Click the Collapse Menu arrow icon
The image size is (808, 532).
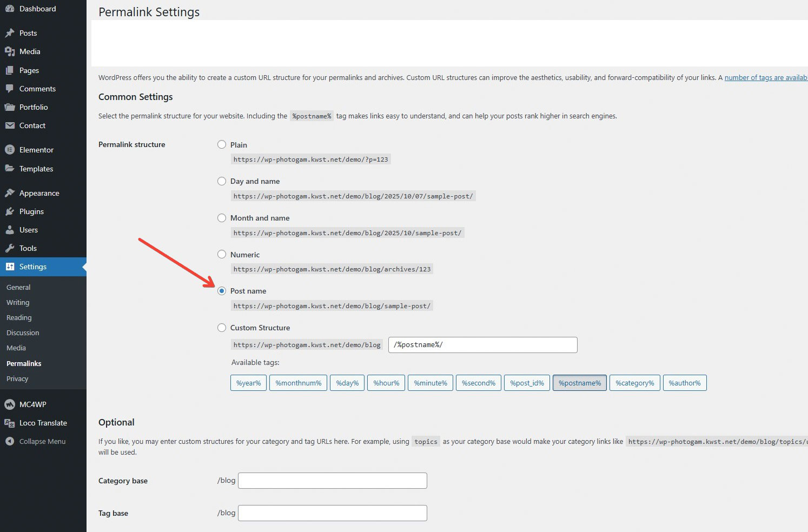coord(10,441)
